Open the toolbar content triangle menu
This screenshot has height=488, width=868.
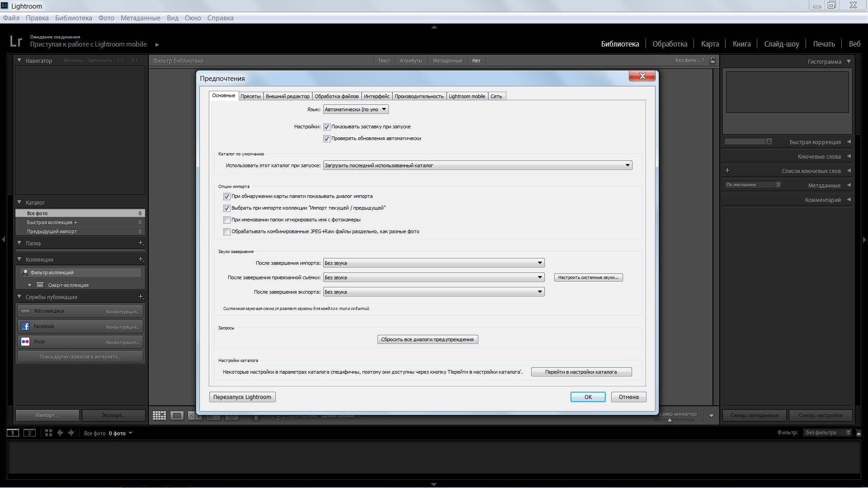[711, 416]
